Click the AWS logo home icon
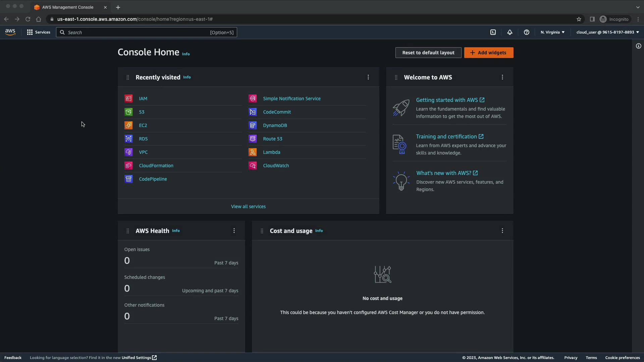The width and height of the screenshot is (644, 362). tap(10, 32)
